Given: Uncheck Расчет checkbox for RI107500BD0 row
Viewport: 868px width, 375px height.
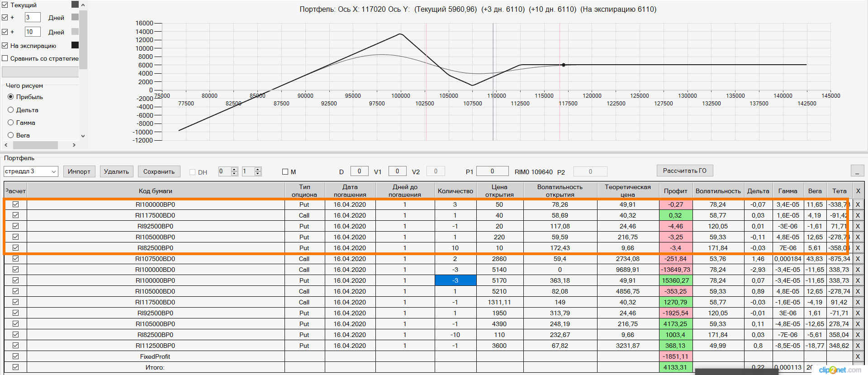Looking at the screenshot, I should (x=16, y=259).
